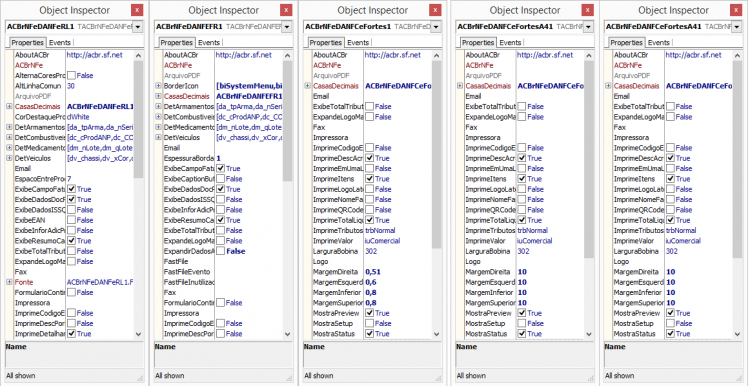Click CorDestaqueProd value clWhite in ACBrNFeDANFeRL1
The image size is (750, 386).
pos(78,117)
